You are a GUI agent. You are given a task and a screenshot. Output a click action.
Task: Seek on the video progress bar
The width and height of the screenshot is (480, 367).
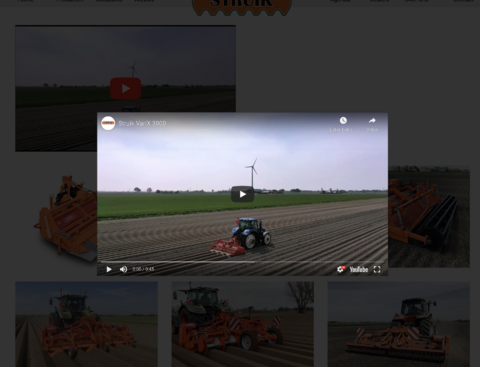(x=242, y=262)
